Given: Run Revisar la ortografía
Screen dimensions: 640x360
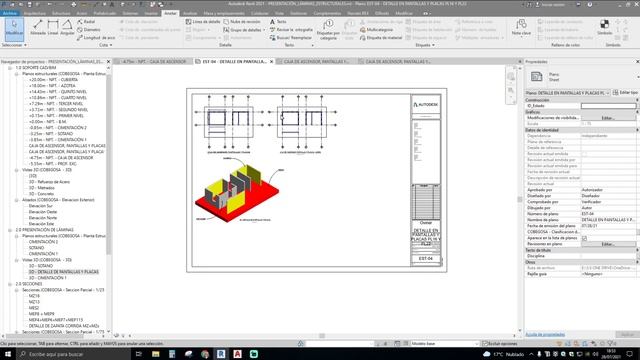Looking at the screenshot, I should (x=291, y=30).
